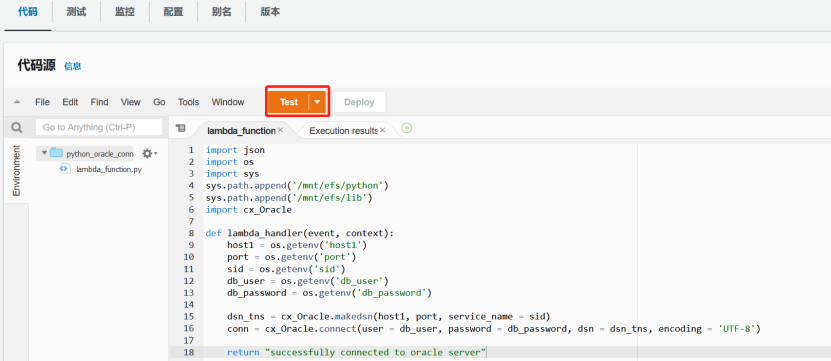Select lambda_function.py file icon in tree
Viewport: 831px width, 361px height.
click(x=65, y=169)
